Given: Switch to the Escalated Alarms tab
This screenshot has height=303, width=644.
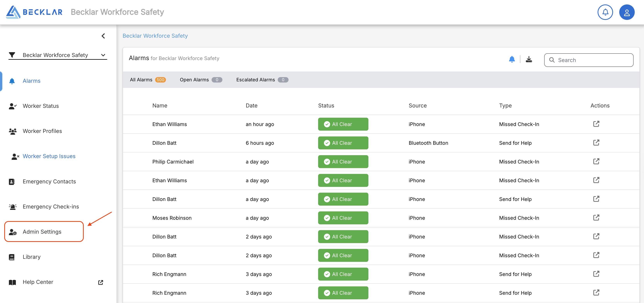Looking at the screenshot, I should tap(262, 80).
